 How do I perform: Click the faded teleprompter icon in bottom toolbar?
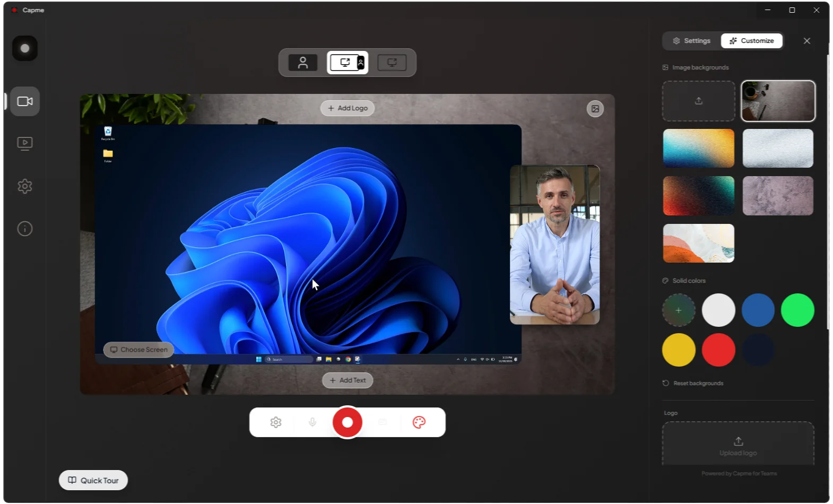[x=383, y=422]
